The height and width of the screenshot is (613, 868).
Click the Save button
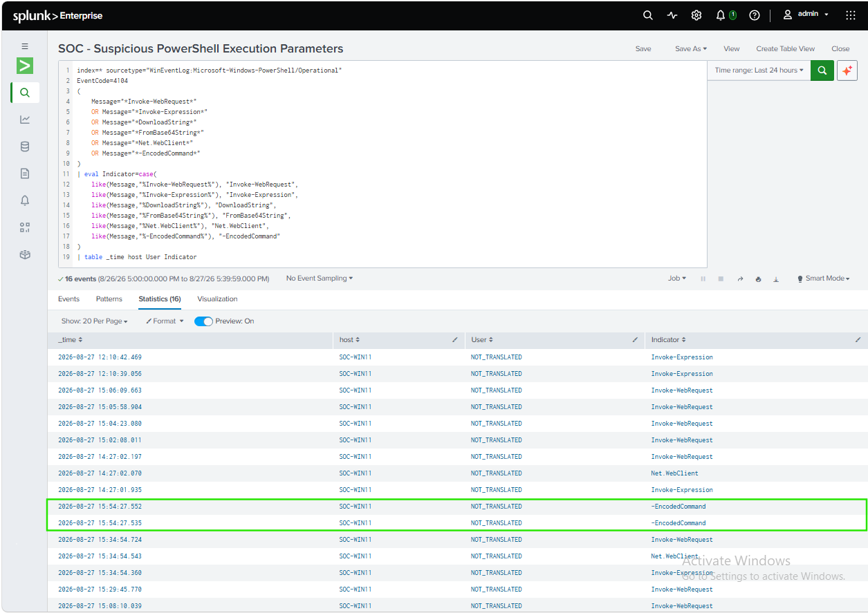643,49
